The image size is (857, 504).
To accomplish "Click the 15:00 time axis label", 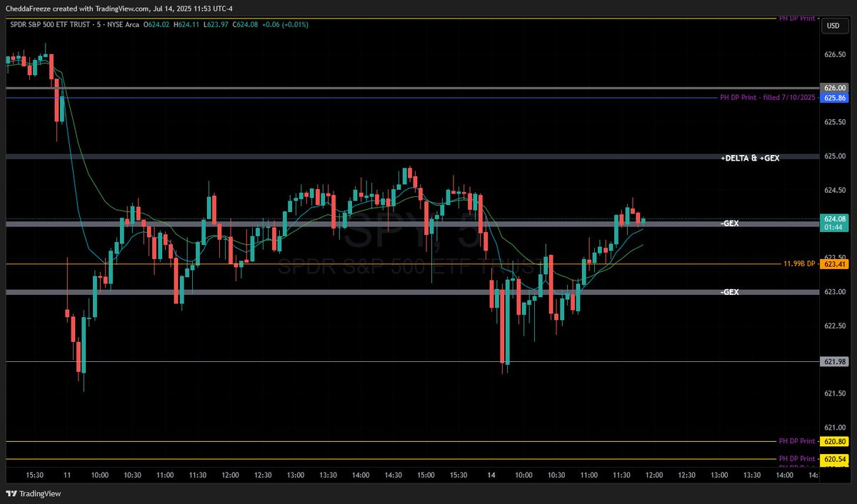I will [x=426, y=475].
